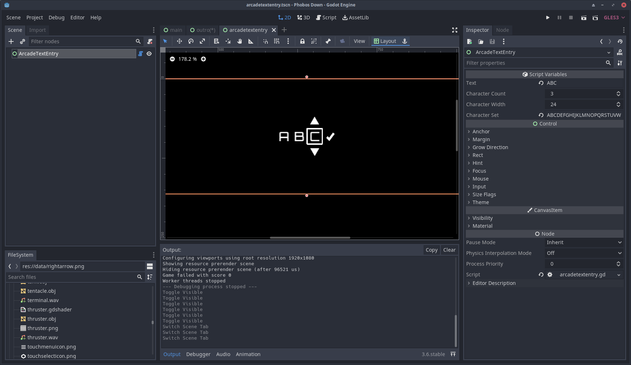Viewport: 631px width, 365px height.
Task: Lock the selected node with padlock icon
Action: (x=302, y=41)
